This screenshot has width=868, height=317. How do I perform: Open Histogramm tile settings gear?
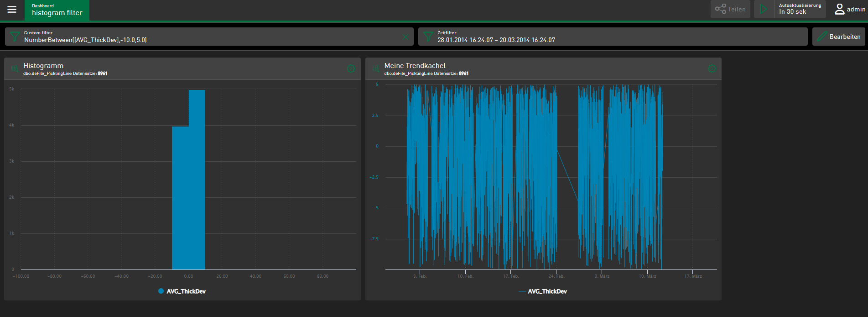pyautogui.click(x=351, y=69)
